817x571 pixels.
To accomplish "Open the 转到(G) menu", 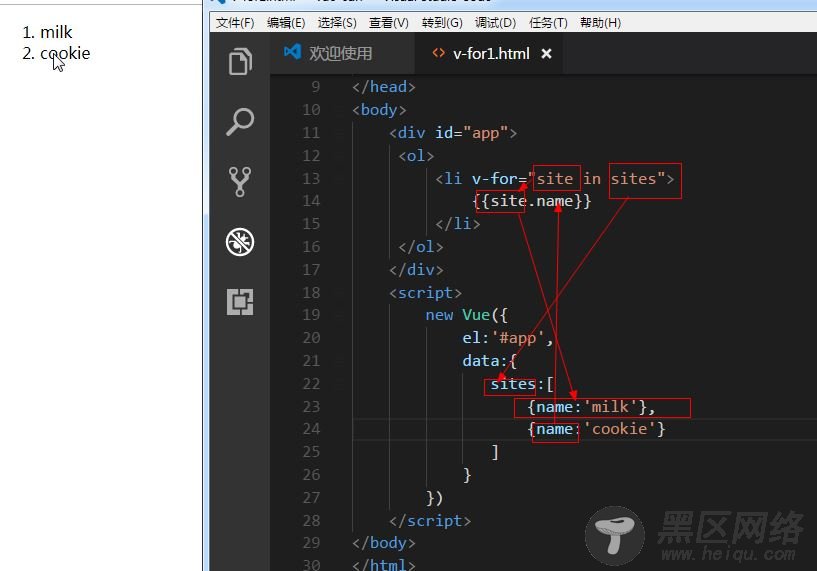I will pos(442,23).
